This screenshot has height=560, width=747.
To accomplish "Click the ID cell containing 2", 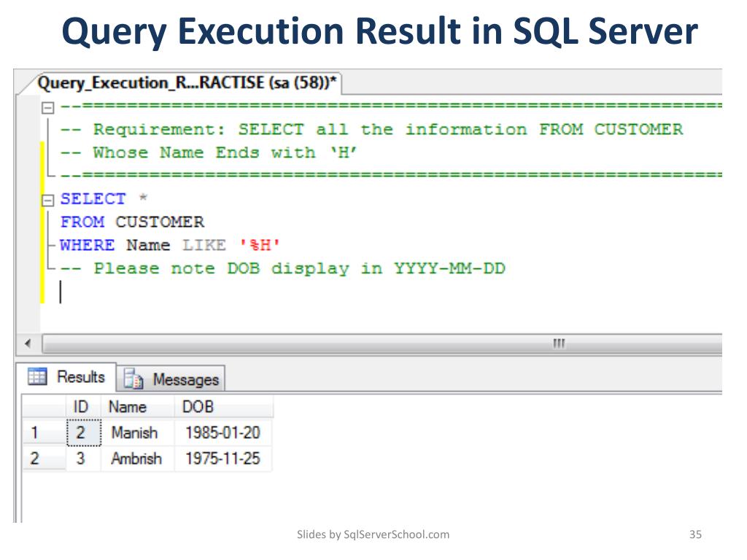I will 83,432.
